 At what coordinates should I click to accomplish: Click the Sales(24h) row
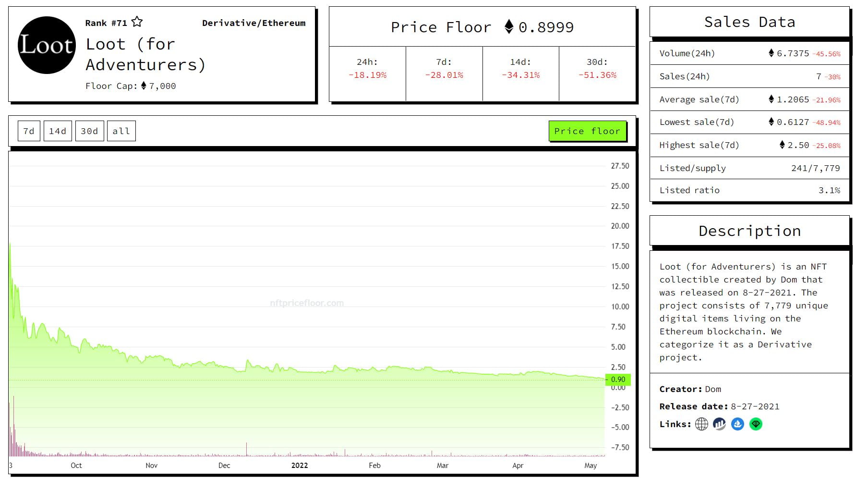pos(749,76)
